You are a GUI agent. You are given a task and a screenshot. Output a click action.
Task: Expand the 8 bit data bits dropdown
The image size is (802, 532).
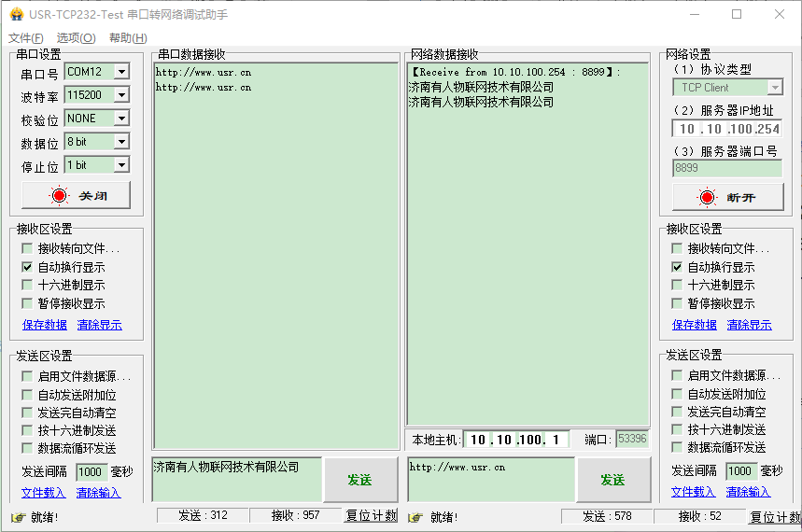coord(121,142)
